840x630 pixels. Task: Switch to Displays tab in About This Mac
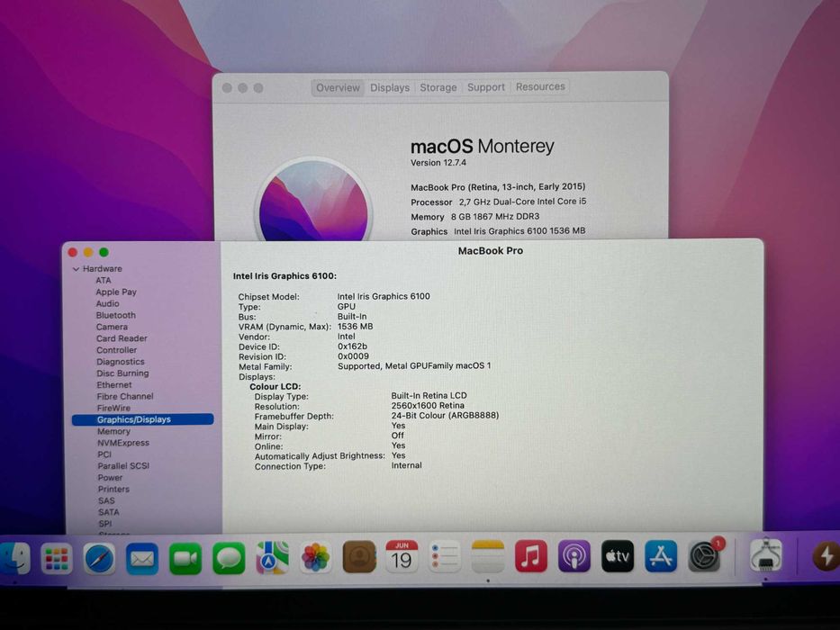[x=390, y=88]
